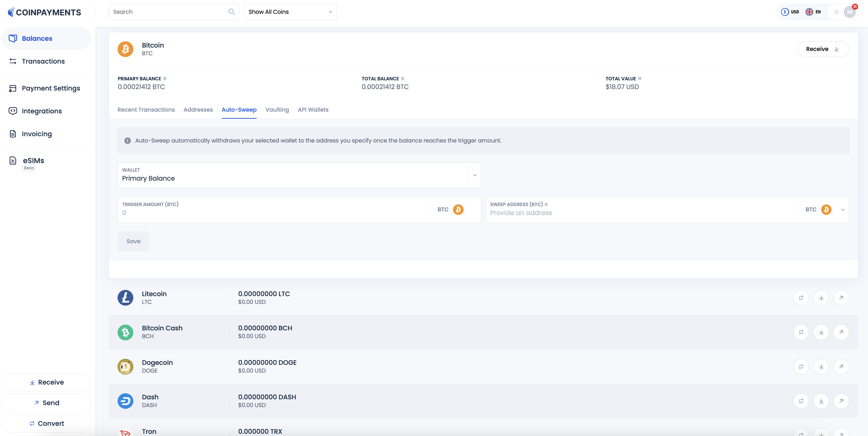The image size is (868, 436).
Task: Click the Dogecoin send arrow icon
Action: pyautogui.click(x=841, y=367)
